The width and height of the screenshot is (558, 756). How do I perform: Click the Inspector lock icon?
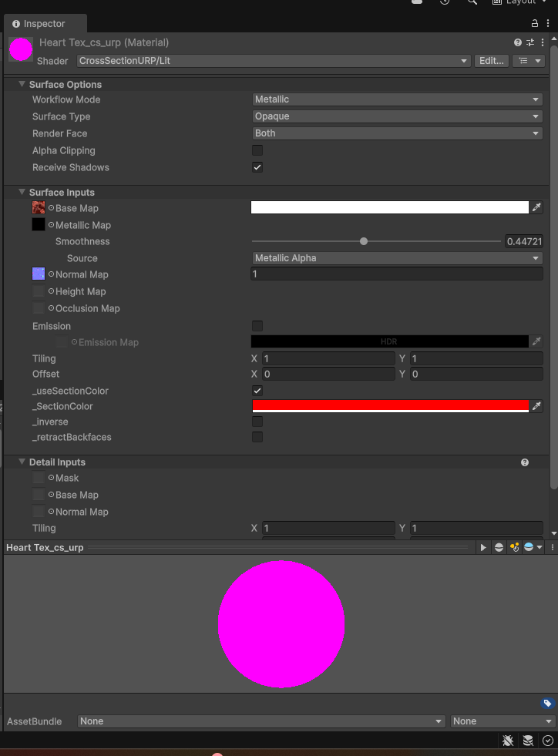click(x=536, y=24)
